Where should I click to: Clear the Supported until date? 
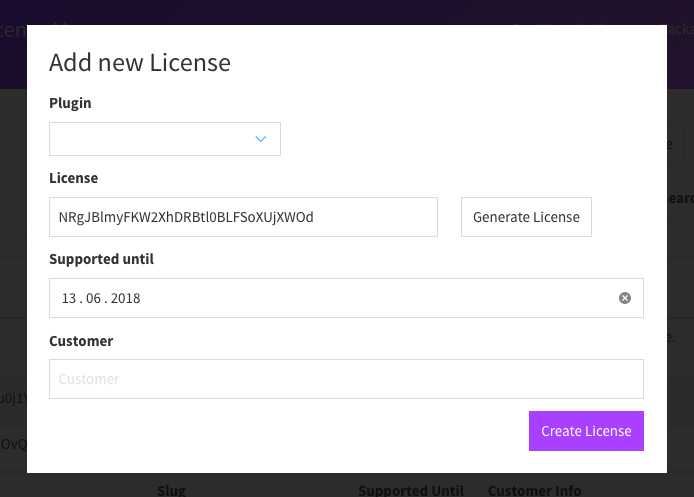[625, 298]
